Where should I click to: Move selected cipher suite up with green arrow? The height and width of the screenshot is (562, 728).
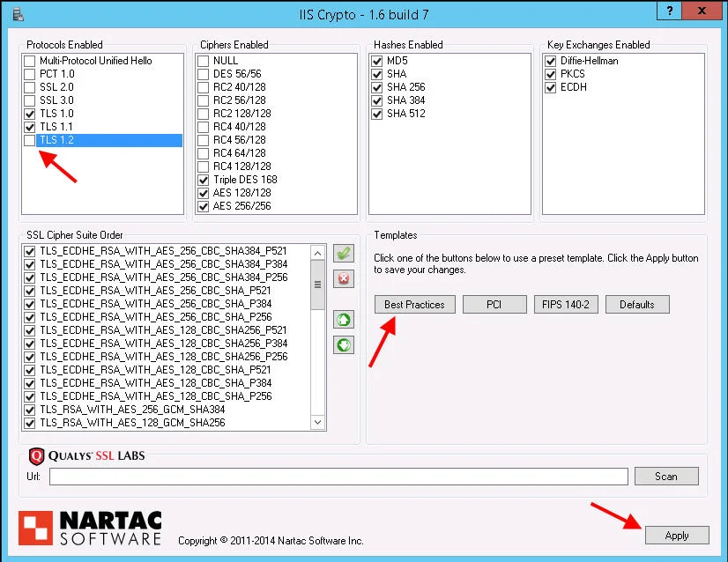pyautogui.click(x=344, y=320)
